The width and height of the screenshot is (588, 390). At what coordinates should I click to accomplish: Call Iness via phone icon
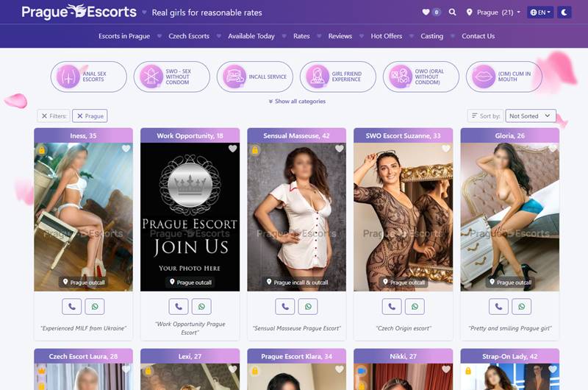click(x=71, y=307)
